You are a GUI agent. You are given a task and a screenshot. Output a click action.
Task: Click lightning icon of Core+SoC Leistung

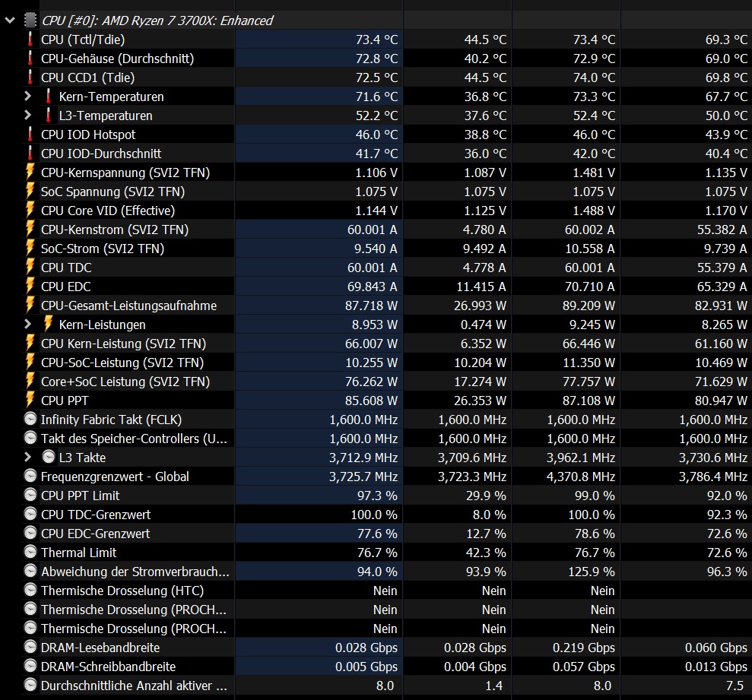30,382
